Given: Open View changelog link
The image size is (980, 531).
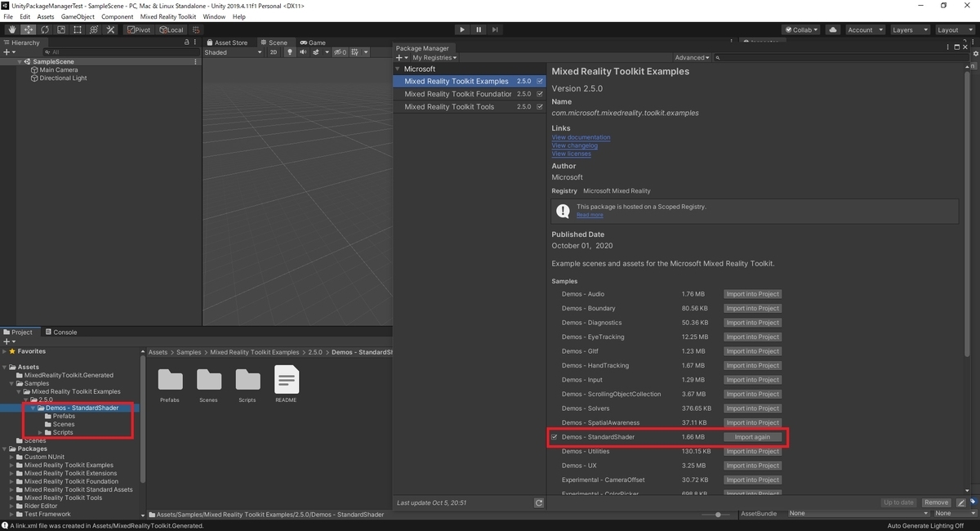Looking at the screenshot, I should (574, 145).
